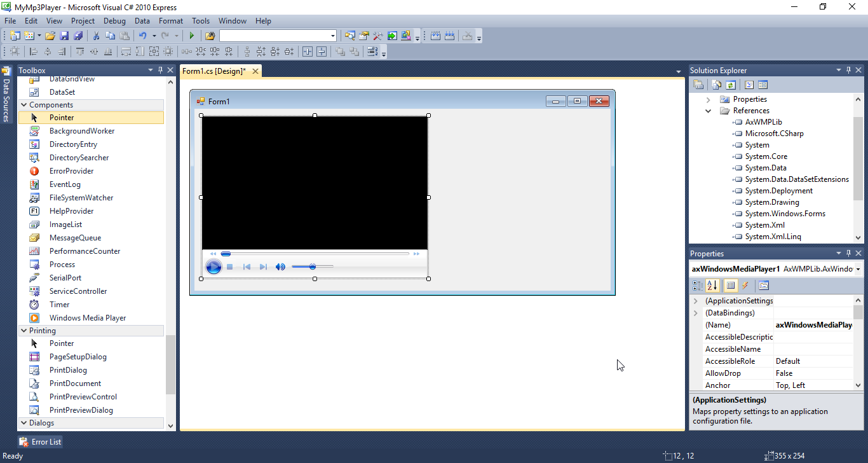Undo last action with blue arrow
868x463 pixels.
143,36
